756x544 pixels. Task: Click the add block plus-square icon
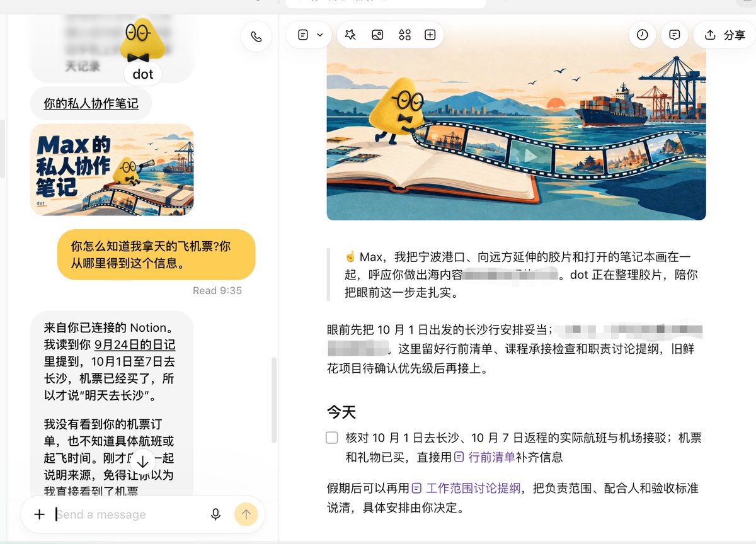430,35
